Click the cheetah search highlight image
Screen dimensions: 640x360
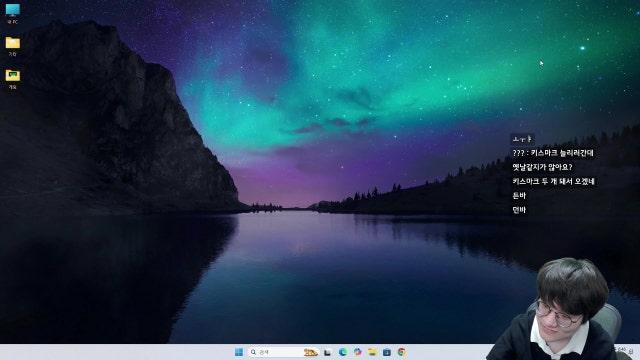pyautogui.click(x=310, y=352)
